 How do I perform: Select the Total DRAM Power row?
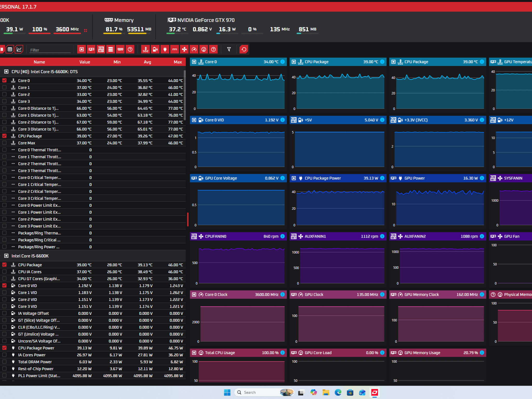pyautogui.click(x=93, y=362)
